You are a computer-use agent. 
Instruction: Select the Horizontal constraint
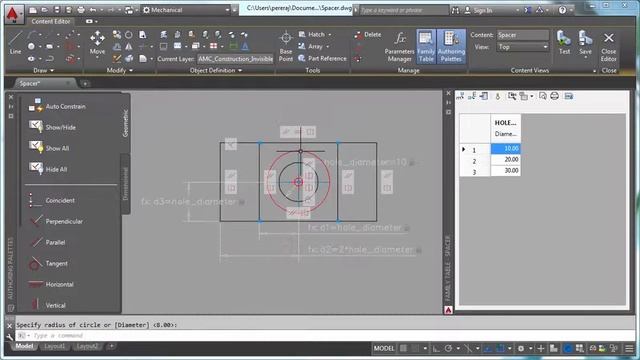51,284
